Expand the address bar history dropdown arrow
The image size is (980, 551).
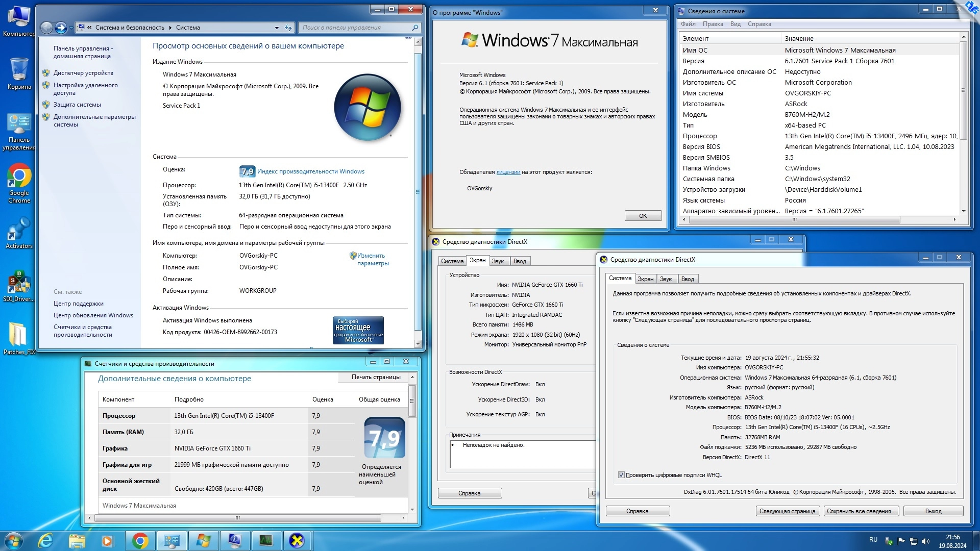tap(277, 28)
